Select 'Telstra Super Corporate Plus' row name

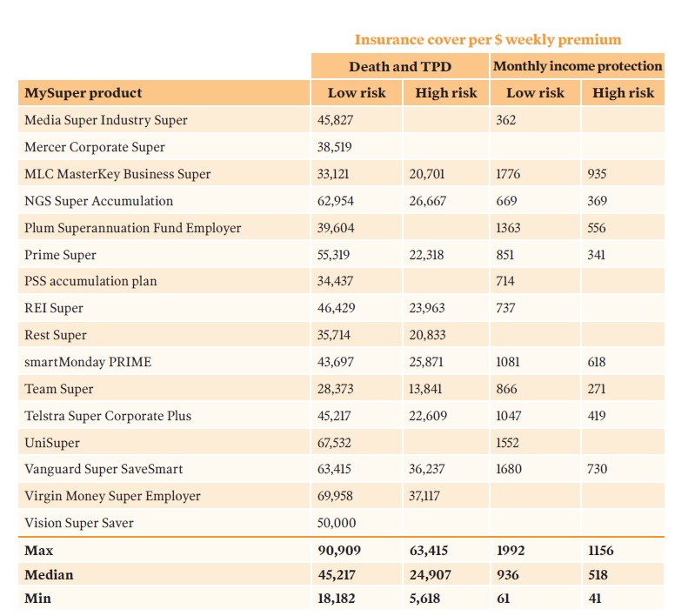[x=108, y=416]
